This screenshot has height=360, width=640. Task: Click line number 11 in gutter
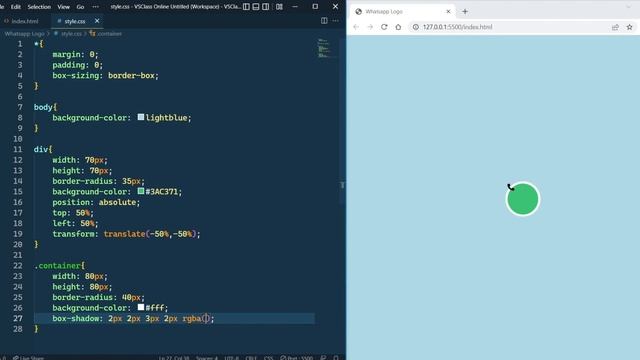(18, 149)
